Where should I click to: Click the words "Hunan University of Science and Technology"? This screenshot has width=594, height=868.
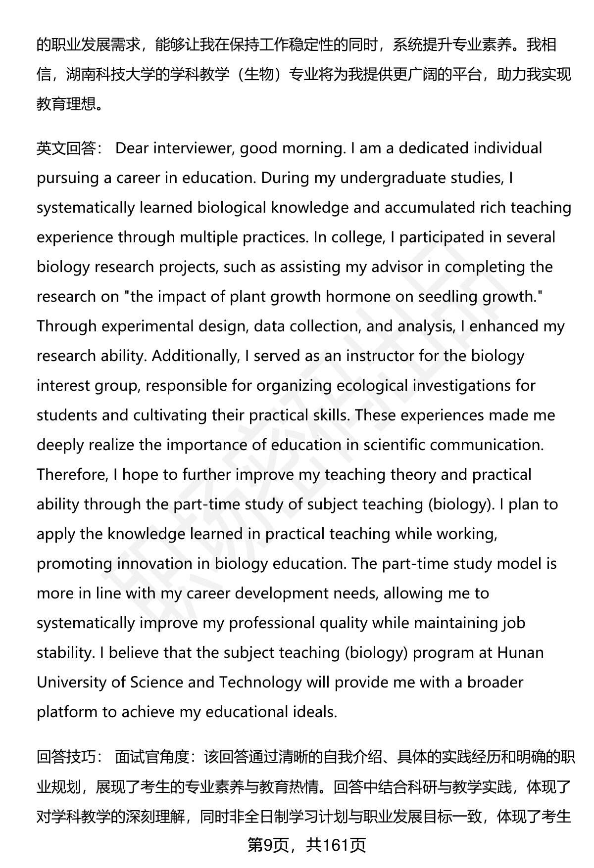coord(168,683)
